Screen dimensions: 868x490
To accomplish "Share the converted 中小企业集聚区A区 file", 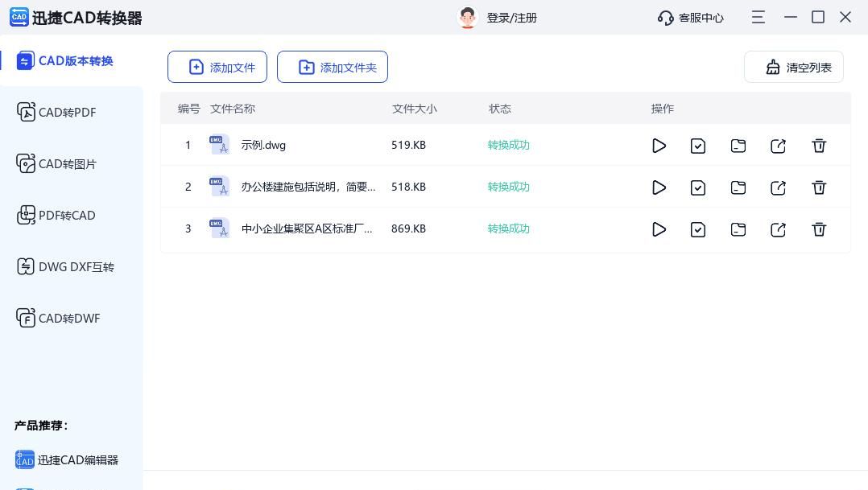I will 778,229.
